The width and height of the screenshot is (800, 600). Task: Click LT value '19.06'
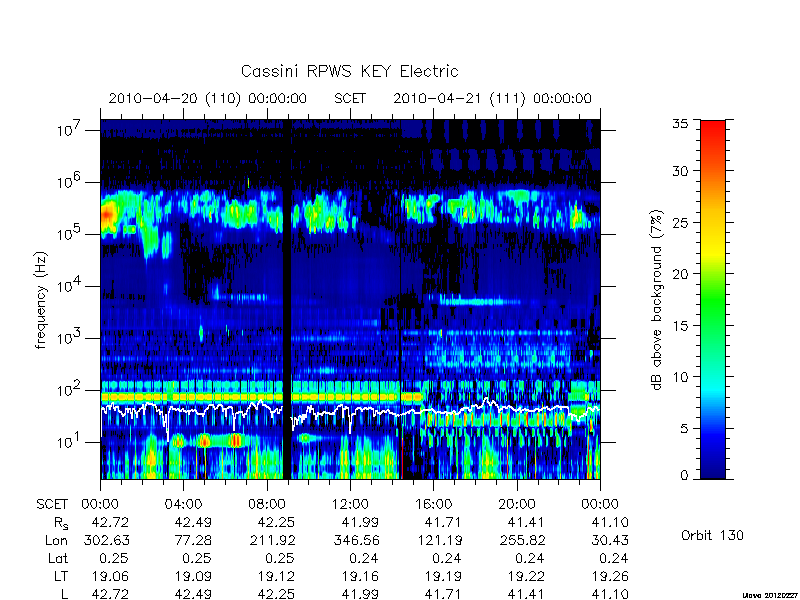pos(110,577)
